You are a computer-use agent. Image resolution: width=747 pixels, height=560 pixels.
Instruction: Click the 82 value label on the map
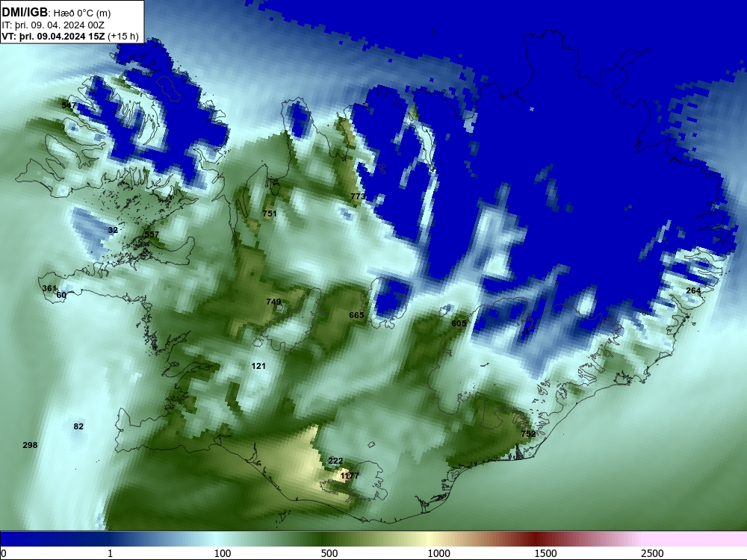point(78,426)
